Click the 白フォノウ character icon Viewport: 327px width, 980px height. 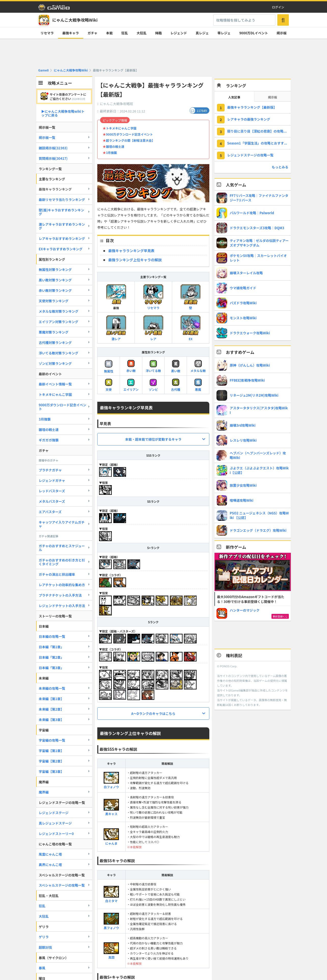[x=111, y=777]
